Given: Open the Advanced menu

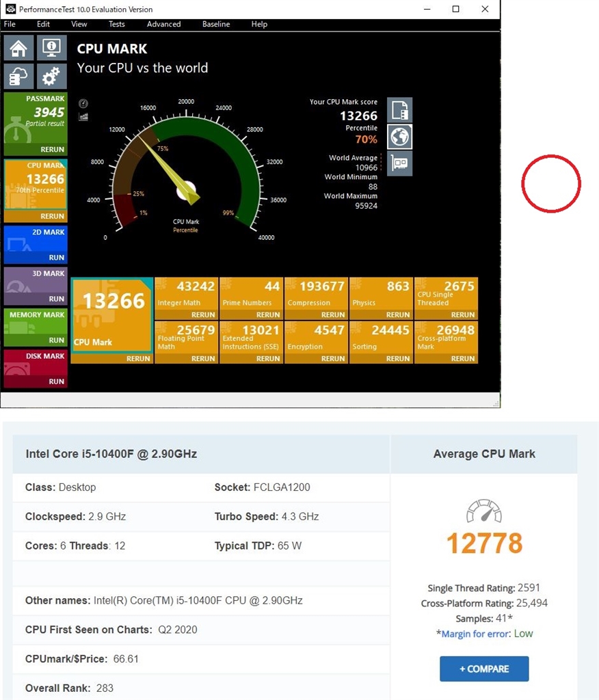Looking at the screenshot, I should 164,24.
